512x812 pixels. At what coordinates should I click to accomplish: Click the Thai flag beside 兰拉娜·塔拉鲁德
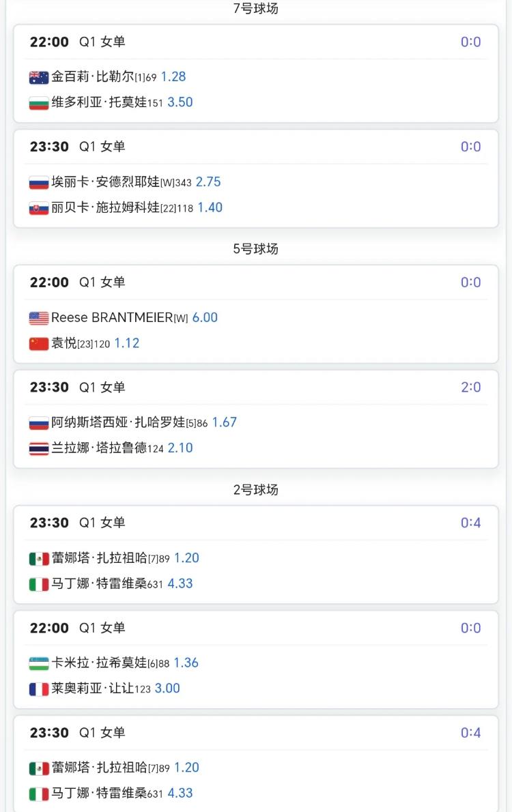coord(39,448)
